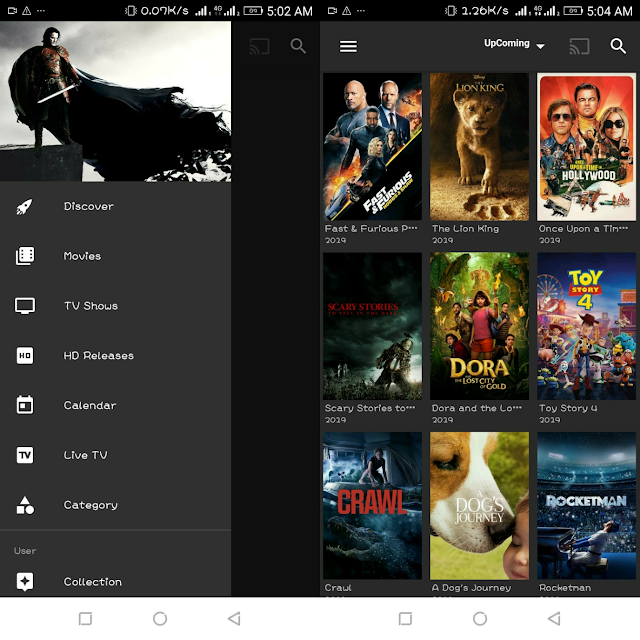
Task: Open the hamburger menu in right screen
Action: pos(348,46)
